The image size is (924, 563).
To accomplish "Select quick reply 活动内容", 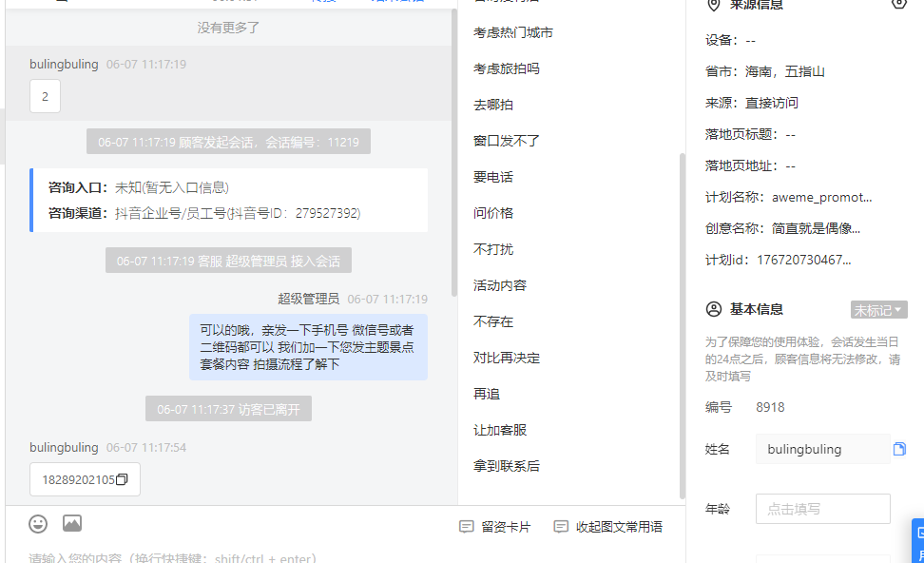I will coord(500,285).
